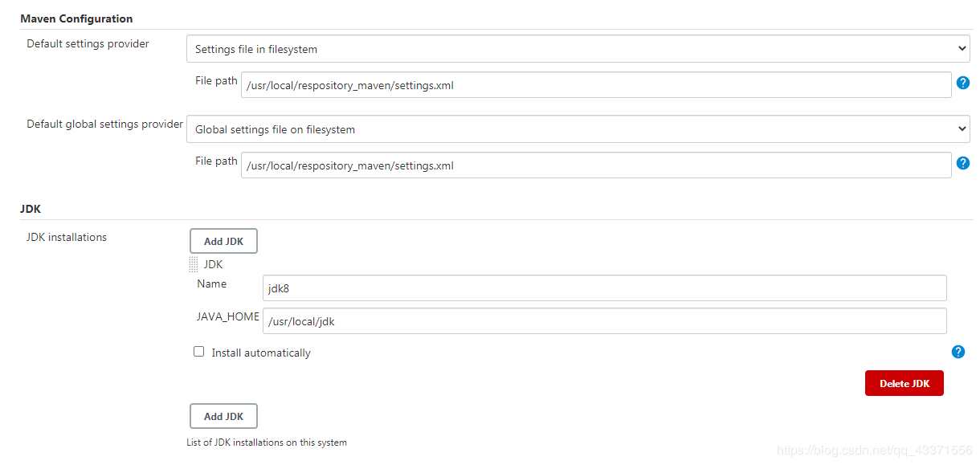This screenshot has width=980, height=465.
Task: Focus the File path field under Default settings provider
Action: (x=596, y=85)
